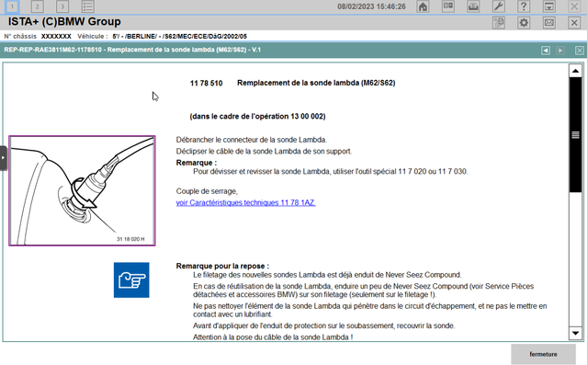Open the envelope feedback icon
Image resolution: width=588 pixels, height=365 pixels.
point(549,23)
